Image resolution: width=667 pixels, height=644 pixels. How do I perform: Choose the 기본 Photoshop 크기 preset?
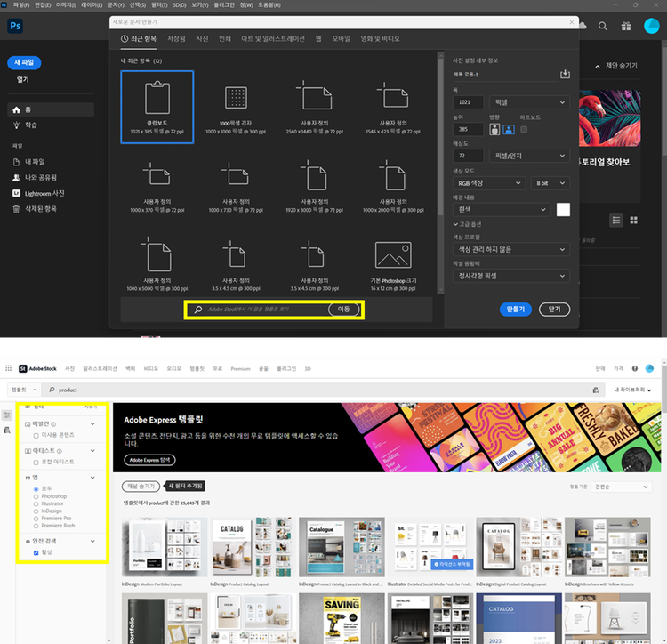(x=393, y=265)
